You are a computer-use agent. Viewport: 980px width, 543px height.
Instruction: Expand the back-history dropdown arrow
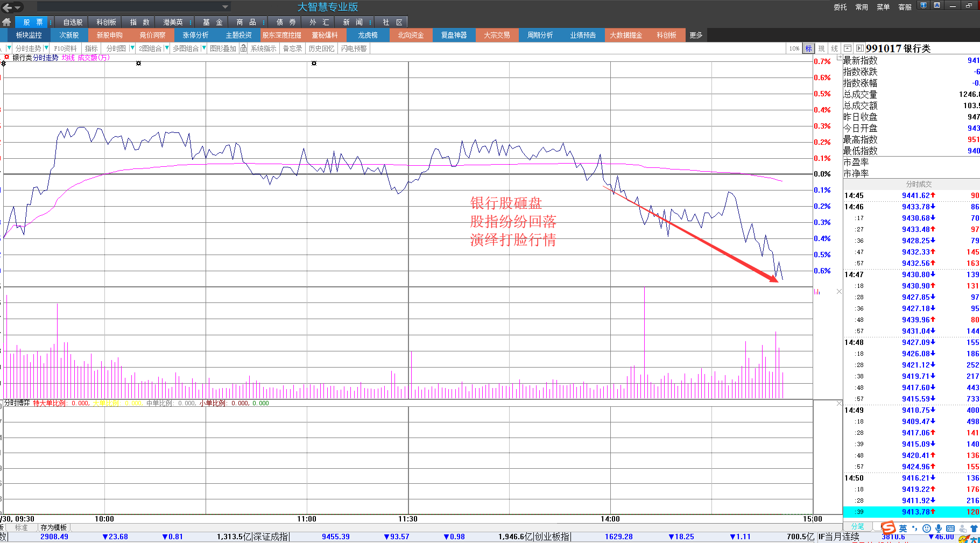coord(18,8)
